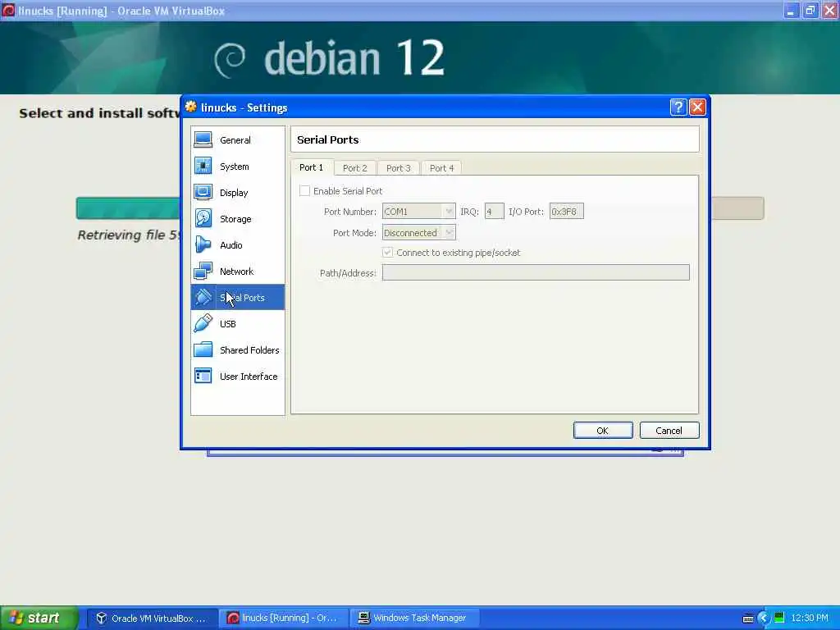
Task: Click the Settings gear icon in dialog title
Action: coord(190,107)
